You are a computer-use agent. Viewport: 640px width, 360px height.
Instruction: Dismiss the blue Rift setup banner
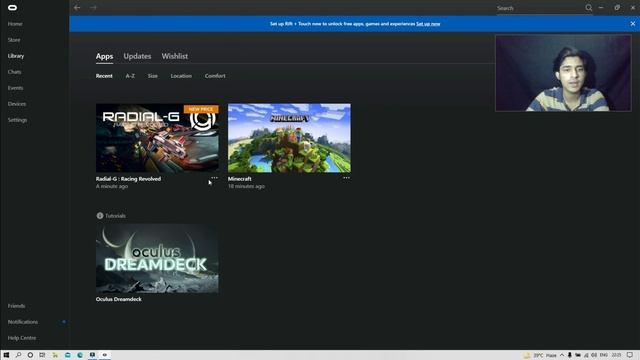pos(633,24)
